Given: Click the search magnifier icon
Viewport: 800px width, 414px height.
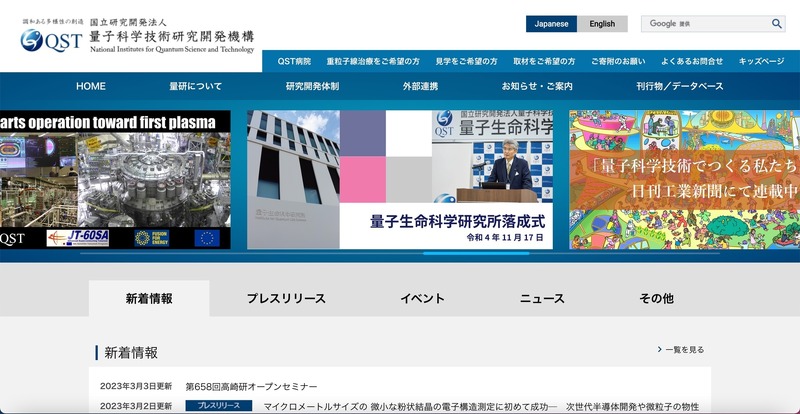Looking at the screenshot, I should click(x=777, y=24).
